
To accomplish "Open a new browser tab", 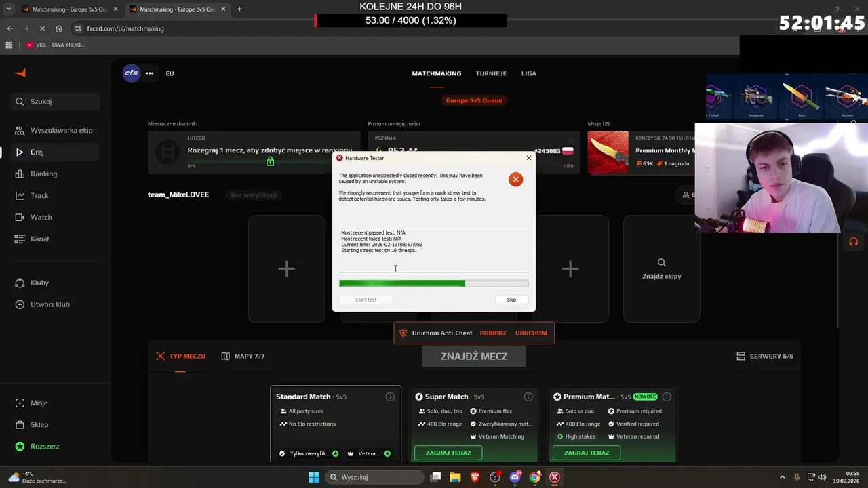I will [239, 9].
